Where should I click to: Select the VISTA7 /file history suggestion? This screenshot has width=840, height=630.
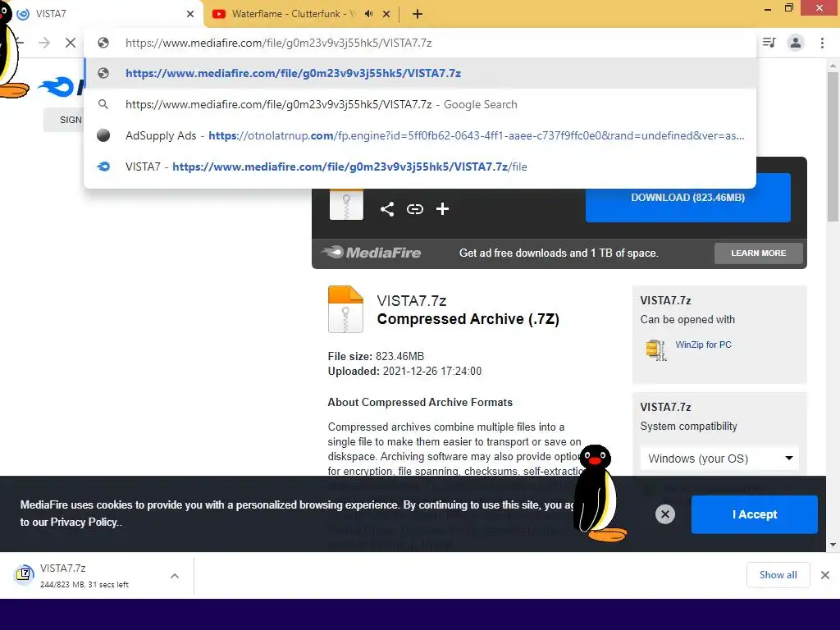coord(421,167)
